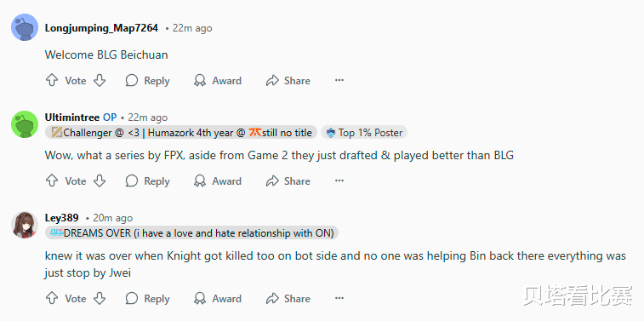Downvote Ley389's comment about Knight

(100, 298)
